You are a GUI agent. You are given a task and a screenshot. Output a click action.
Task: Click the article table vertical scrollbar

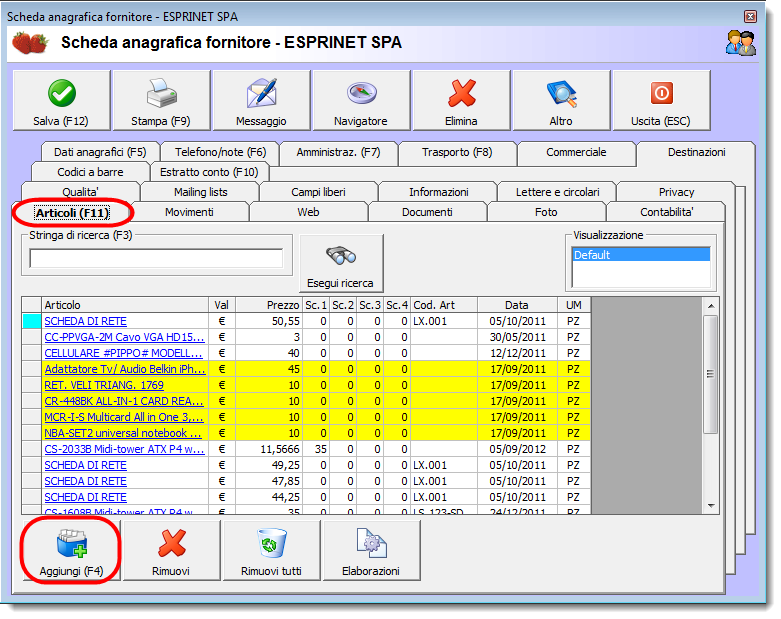(710, 375)
